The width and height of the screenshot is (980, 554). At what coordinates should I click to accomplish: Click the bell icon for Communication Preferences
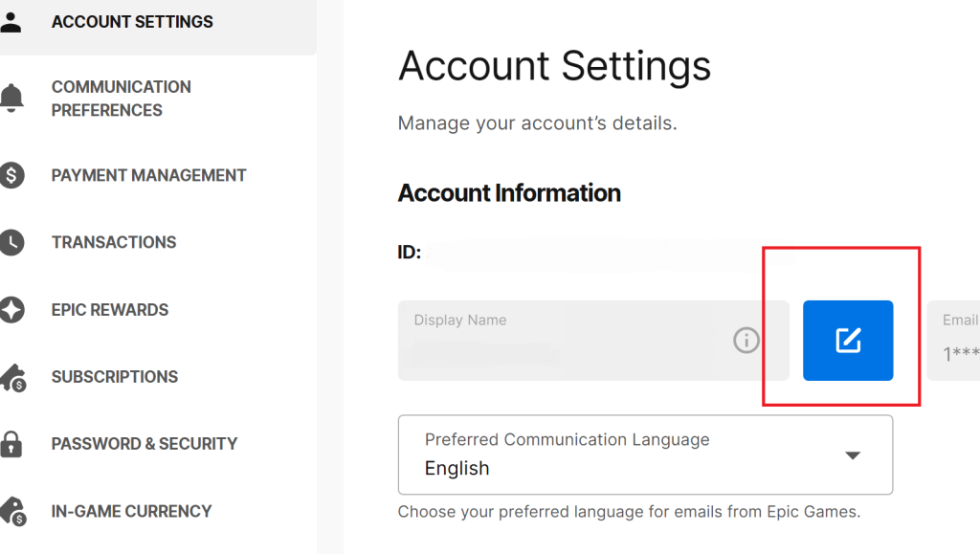coord(11,98)
